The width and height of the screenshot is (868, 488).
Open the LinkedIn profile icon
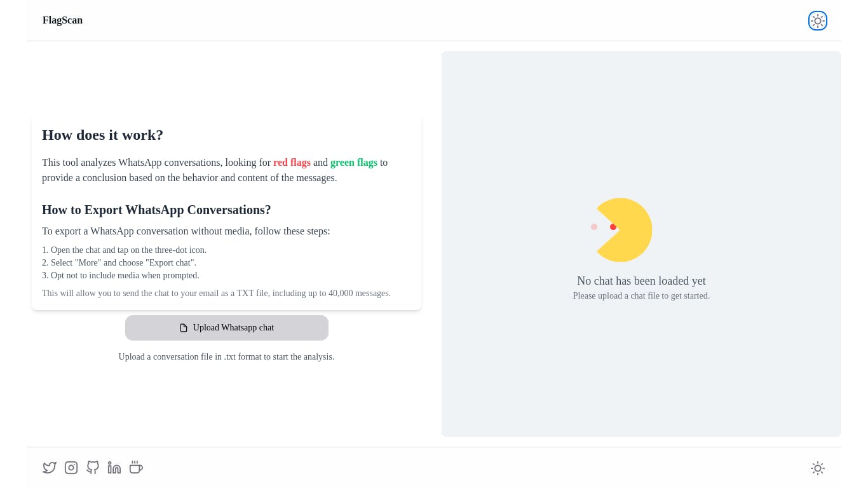coord(114,468)
